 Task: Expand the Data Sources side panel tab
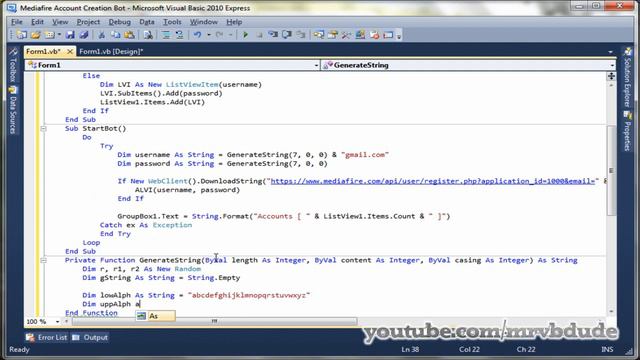(13, 110)
